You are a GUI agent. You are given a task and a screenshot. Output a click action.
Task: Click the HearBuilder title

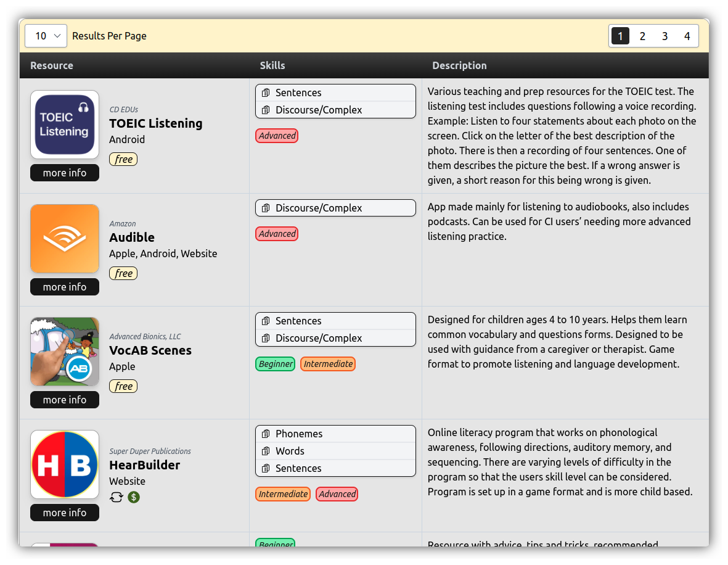click(x=144, y=464)
